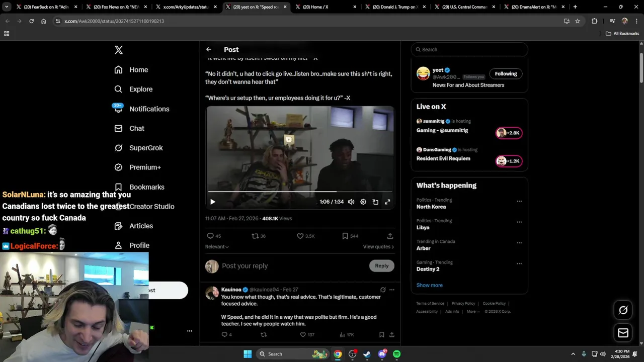Open more options for North Korea trend
Screen dimensions: 644x362
click(x=519, y=201)
